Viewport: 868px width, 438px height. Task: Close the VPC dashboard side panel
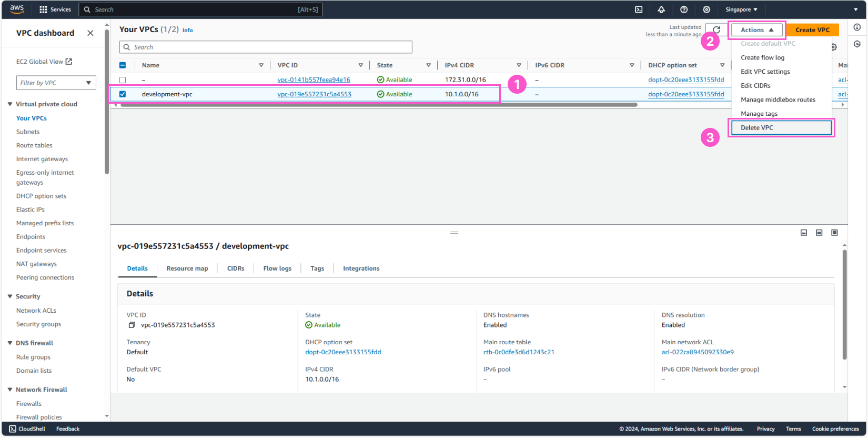click(90, 33)
